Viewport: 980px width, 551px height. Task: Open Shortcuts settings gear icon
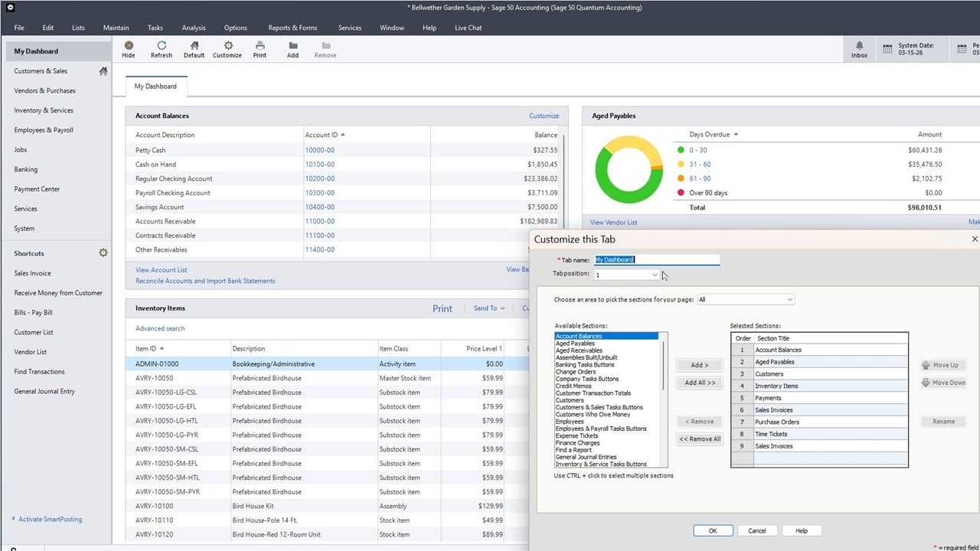pyautogui.click(x=103, y=253)
